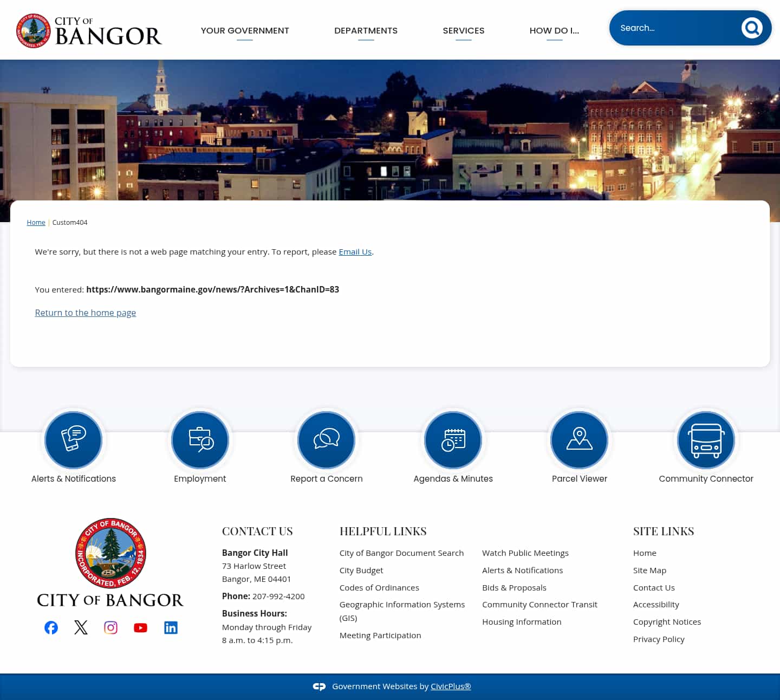
Task: Open the city's Facebook page icon
Action: pyautogui.click(x=51, y=627)
